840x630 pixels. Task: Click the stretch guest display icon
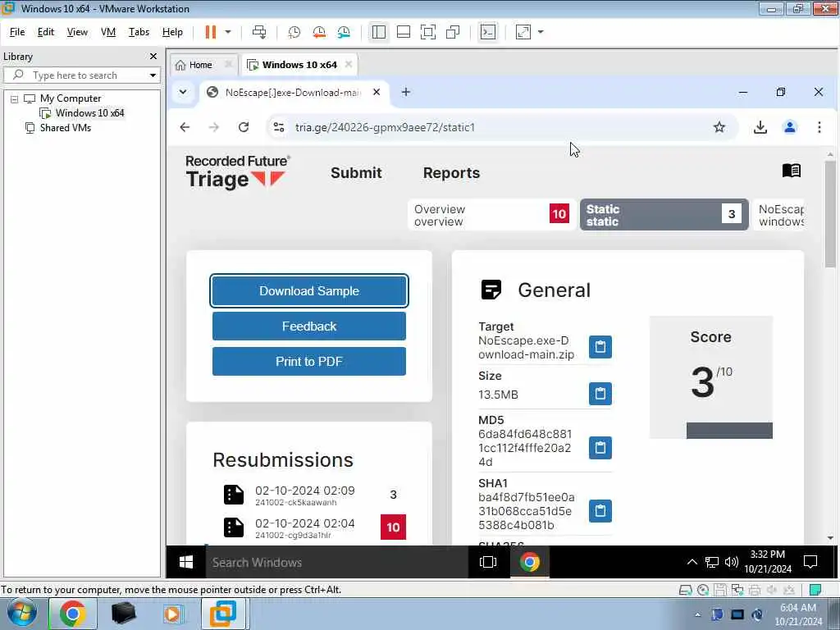[x=523, y=32]
